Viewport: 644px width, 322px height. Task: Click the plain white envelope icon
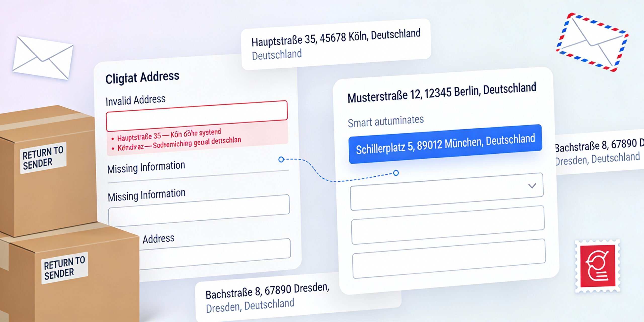pyautogui.click(x=43, y=58)
